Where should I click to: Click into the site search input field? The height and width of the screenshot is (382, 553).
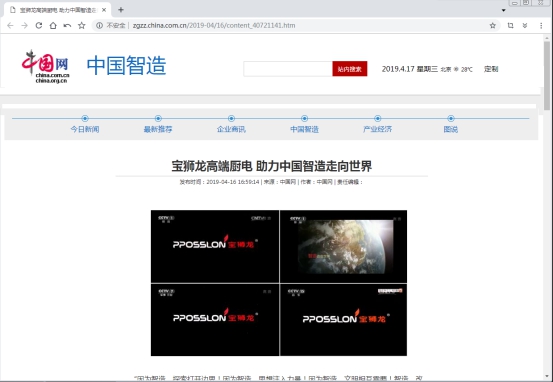click(x=288, y=69)
